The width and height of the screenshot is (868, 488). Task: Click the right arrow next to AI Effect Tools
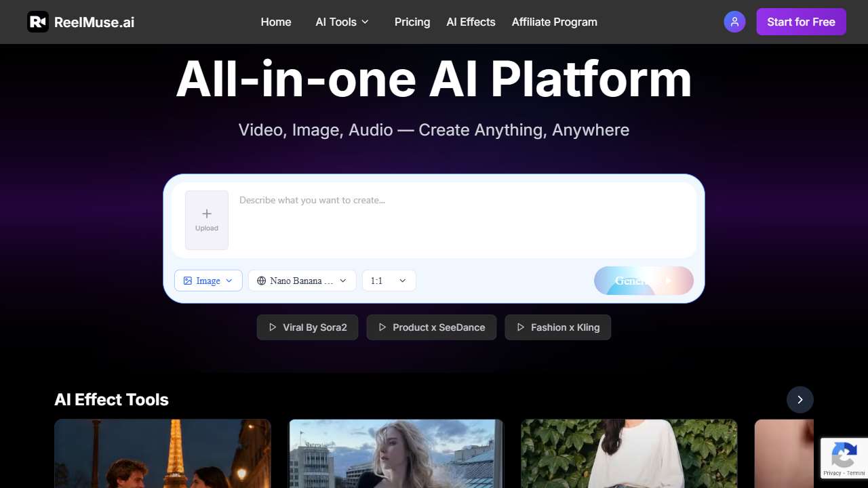pos(800,399)
